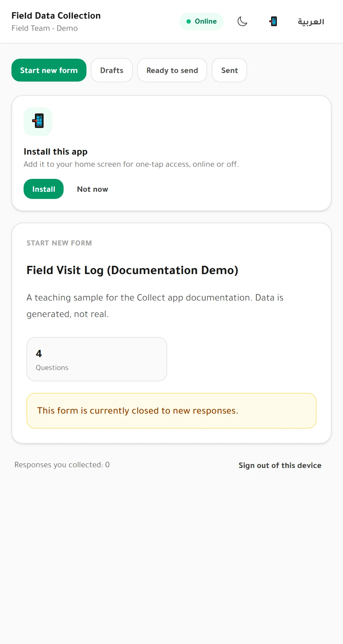
Task: View the Sent tab
Action: coord(229,70)
